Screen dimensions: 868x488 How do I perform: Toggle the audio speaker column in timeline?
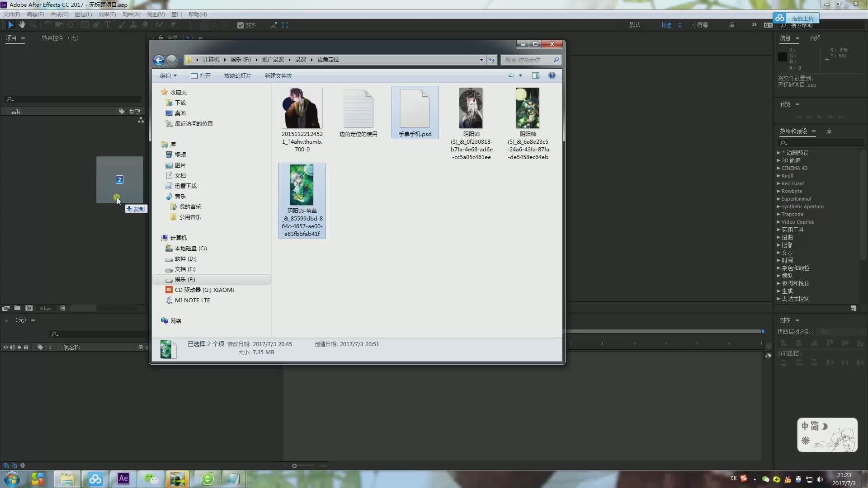[12, 347]
